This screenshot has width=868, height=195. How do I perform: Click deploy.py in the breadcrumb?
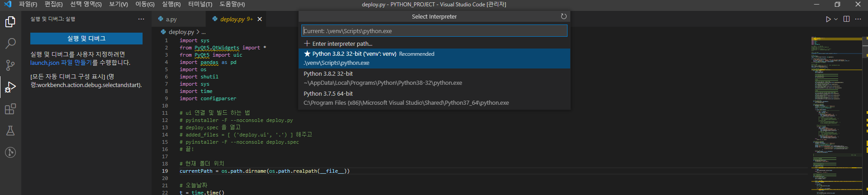click(x=181, y=32)
